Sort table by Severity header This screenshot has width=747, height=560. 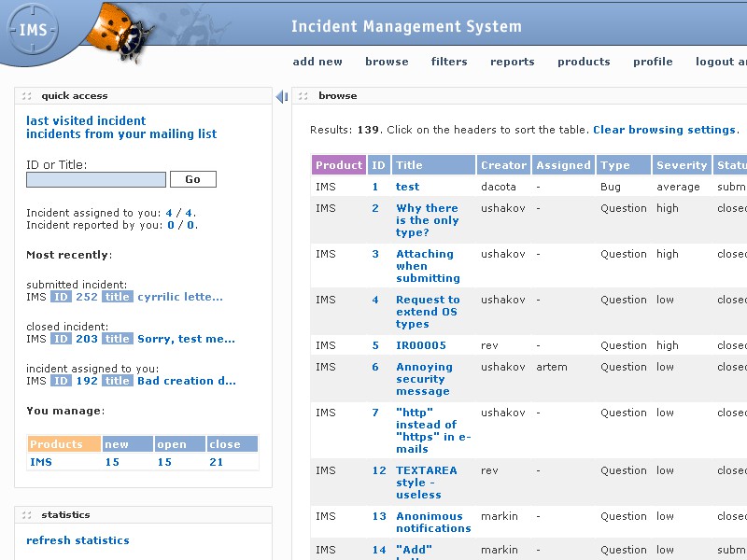pyautogui.click(x=682, y=165)
